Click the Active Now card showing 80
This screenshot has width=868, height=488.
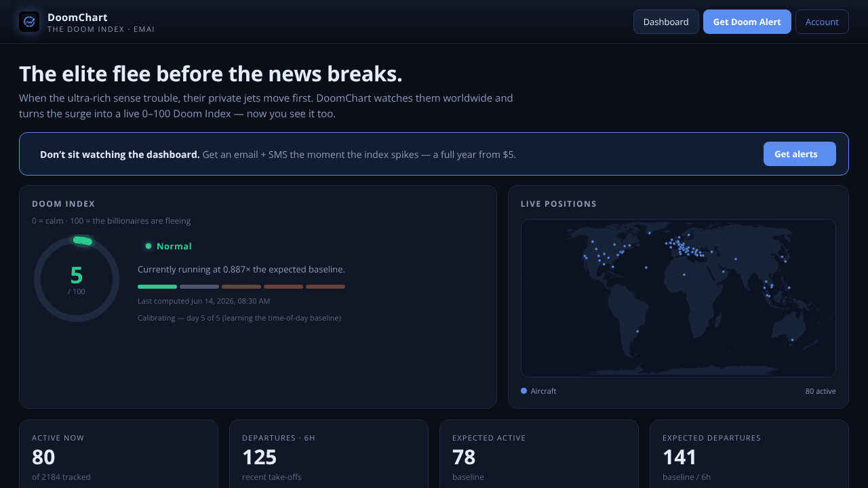tap(119, 453)
